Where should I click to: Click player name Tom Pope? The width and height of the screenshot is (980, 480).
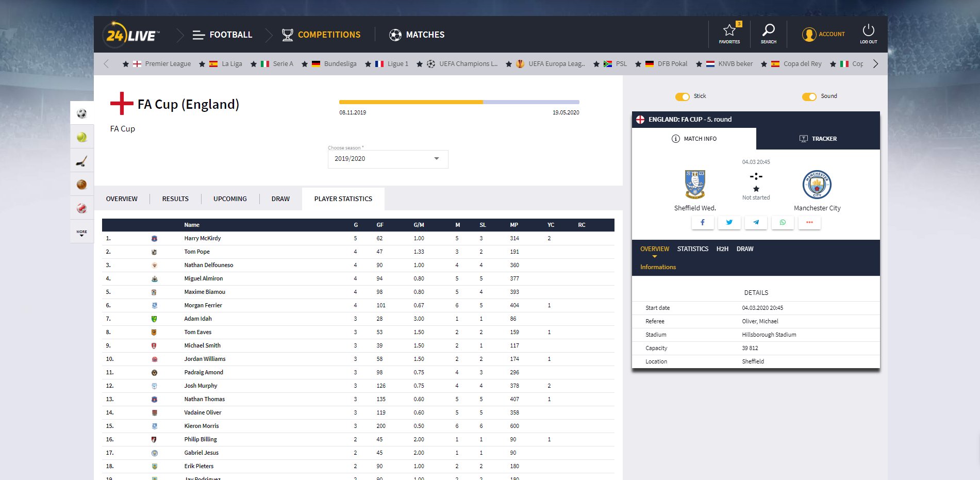[197, 252]
